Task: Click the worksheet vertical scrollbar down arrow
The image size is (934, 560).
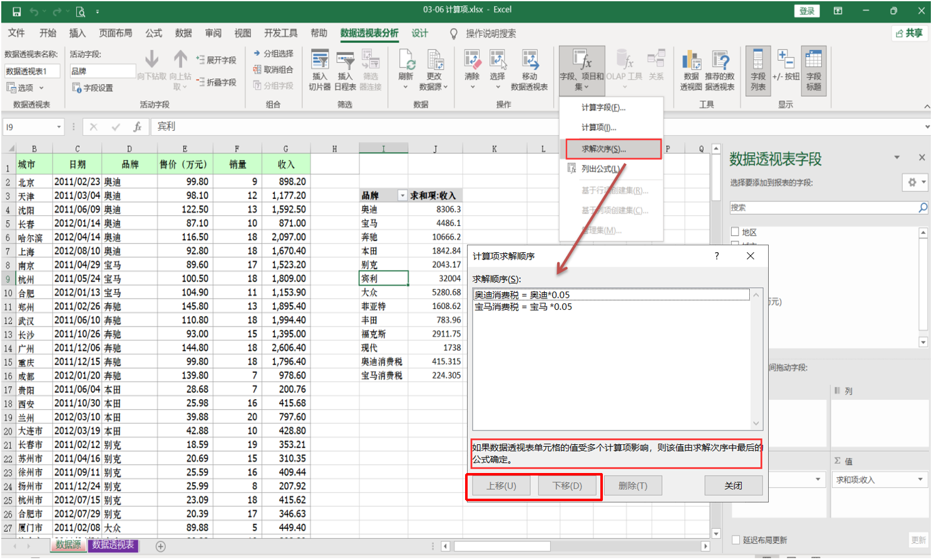Action: (716, 534)
